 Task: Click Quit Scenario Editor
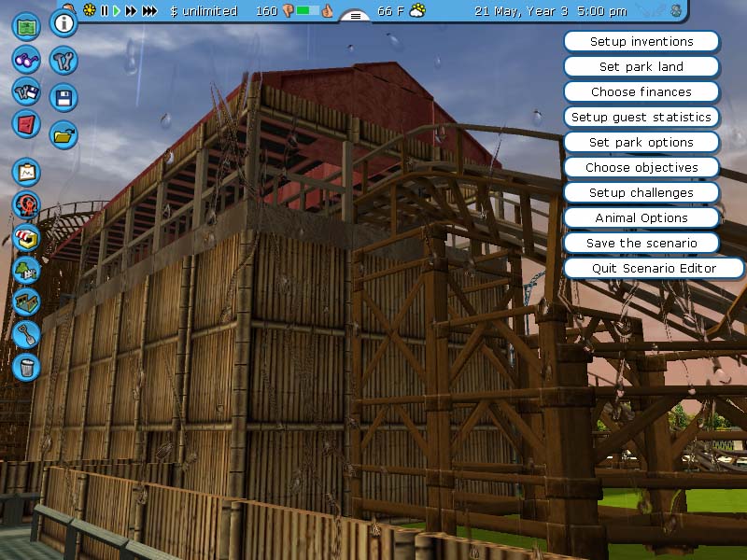point(654,269)
